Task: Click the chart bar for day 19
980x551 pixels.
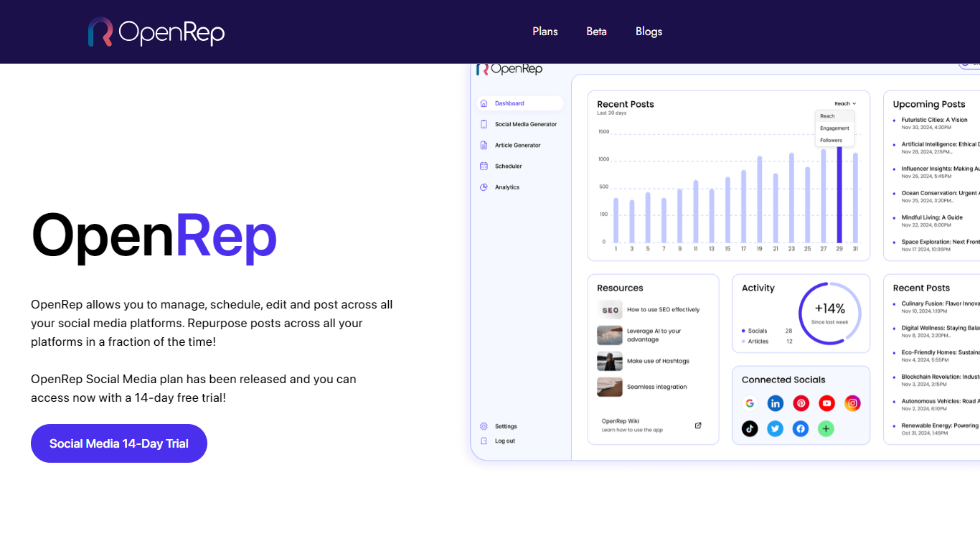Action: [x=760, y=199]
